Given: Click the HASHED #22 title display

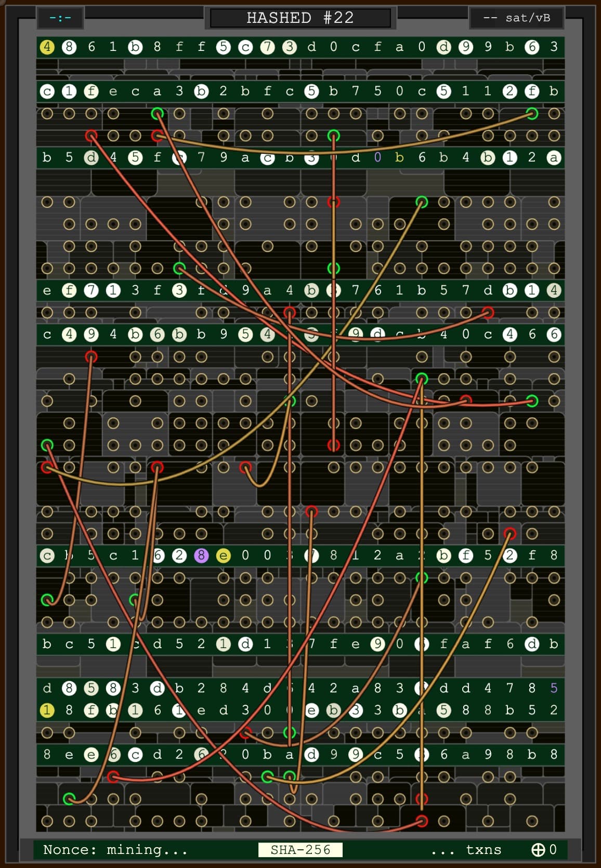Looking at the screenshot, I should [300, 18].
